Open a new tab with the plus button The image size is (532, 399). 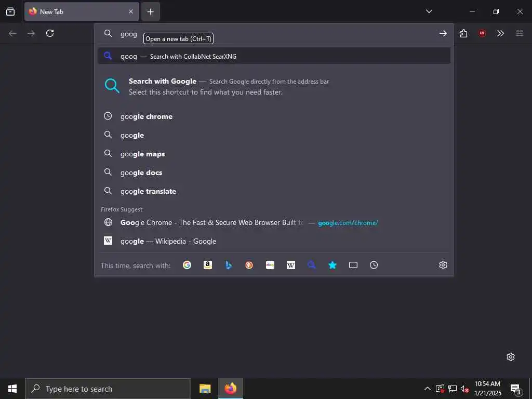coord(150,11)
